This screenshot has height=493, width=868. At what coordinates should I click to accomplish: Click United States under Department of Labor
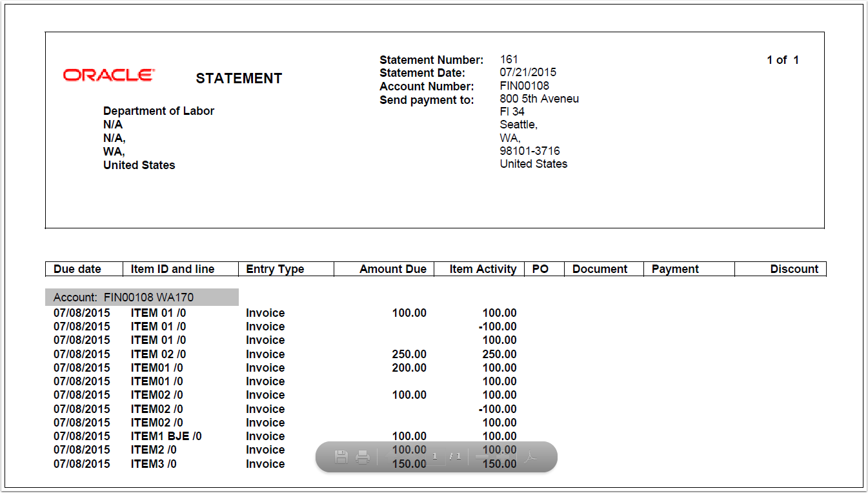(139, 165)
